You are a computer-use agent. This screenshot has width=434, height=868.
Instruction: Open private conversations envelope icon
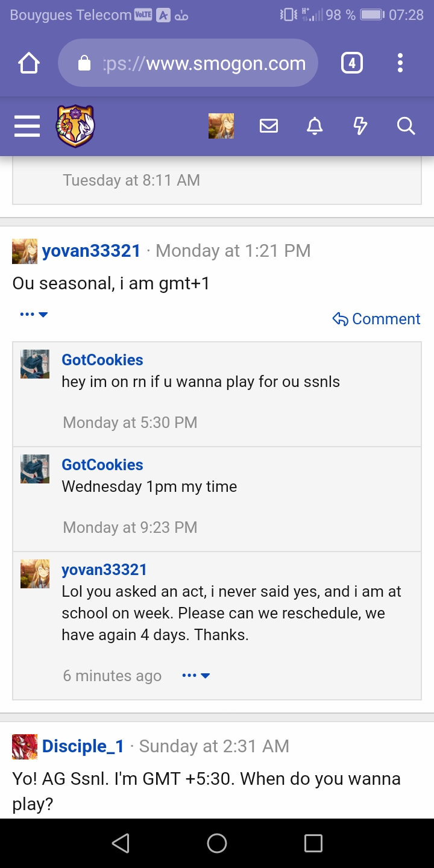coord(269,126)
